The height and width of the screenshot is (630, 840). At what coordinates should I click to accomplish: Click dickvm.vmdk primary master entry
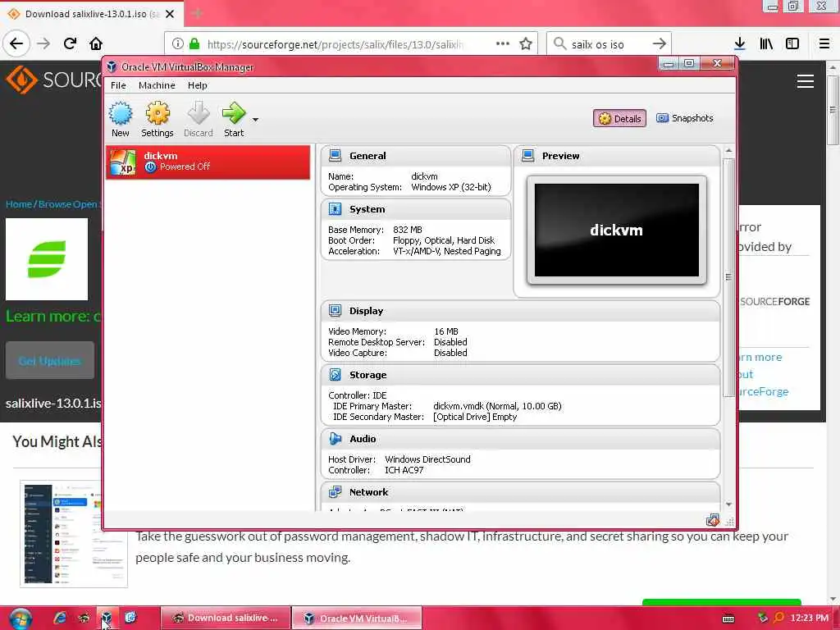pos(497,406)
